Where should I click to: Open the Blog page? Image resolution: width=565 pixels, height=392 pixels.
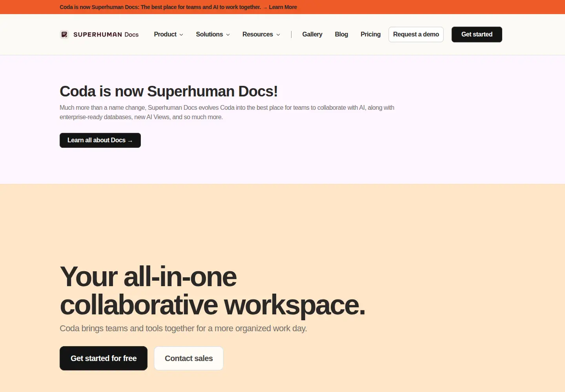341,34
